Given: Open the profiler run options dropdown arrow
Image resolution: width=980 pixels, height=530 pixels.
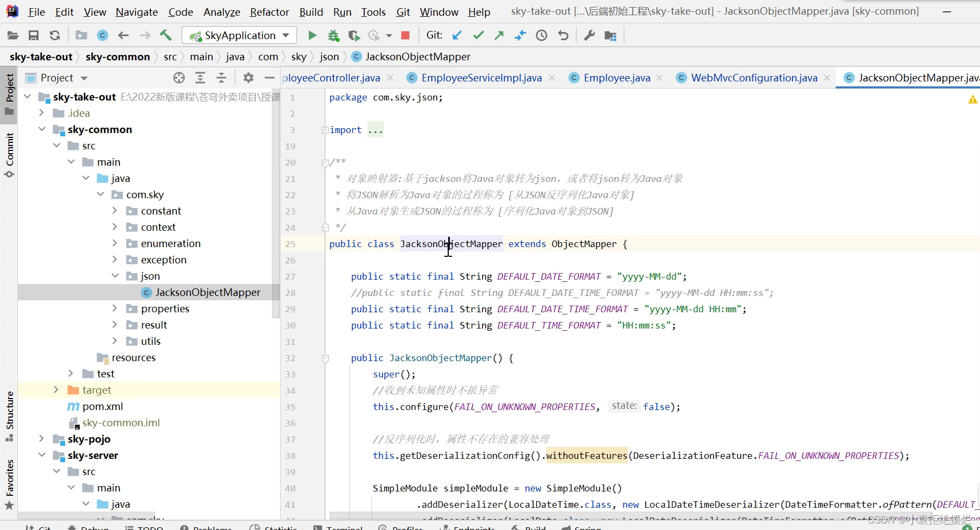Looking at the screenshot, I should (389, 36).
